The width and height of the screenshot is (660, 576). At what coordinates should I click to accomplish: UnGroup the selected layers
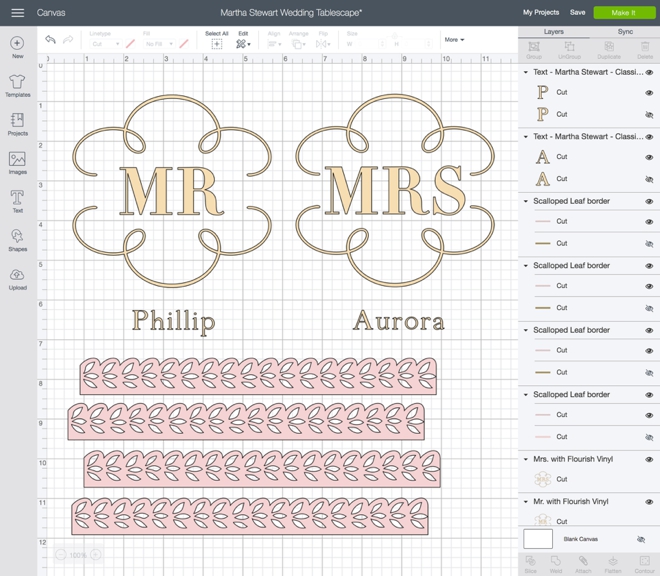pos(569,50)
